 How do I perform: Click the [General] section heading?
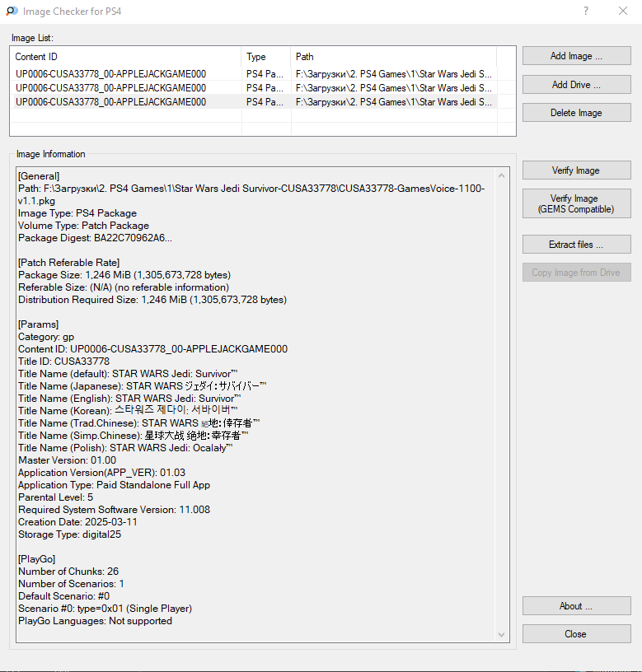coord(39,176)
